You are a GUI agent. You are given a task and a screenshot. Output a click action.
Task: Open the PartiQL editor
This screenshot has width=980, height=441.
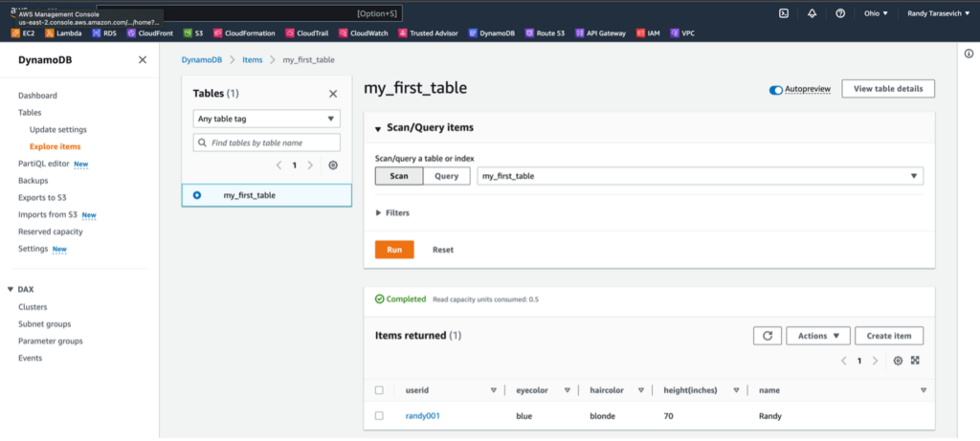(43, 164)
